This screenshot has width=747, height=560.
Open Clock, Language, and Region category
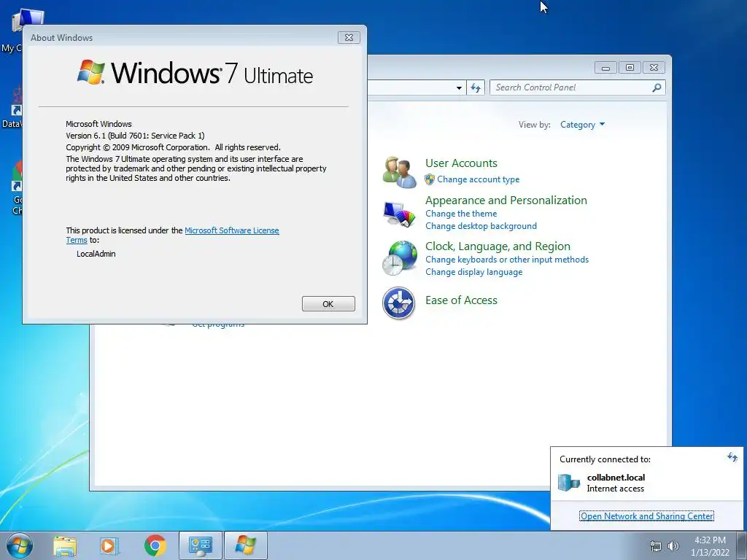[498, 246]
